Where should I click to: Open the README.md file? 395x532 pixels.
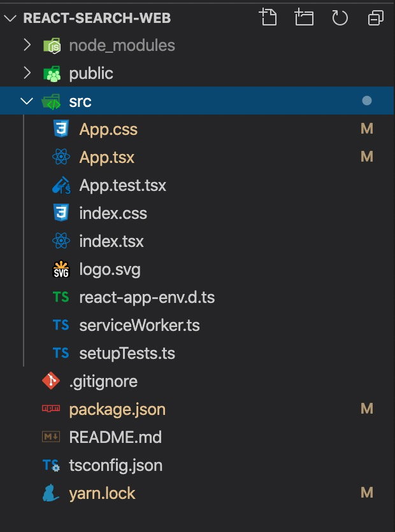pos(115,437)
